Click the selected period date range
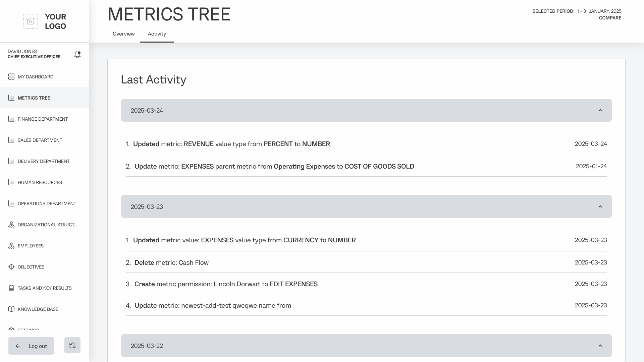Viewport: 644px width, 362px height. click(599, 11)
